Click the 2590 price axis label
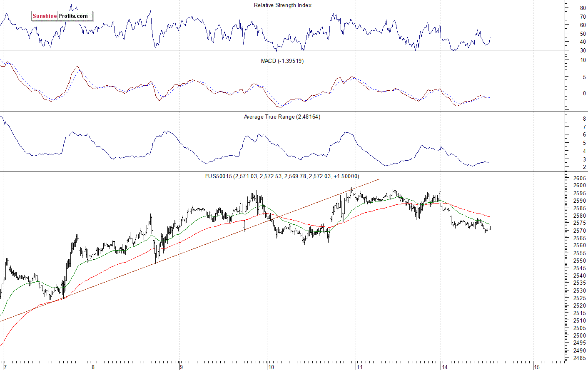This screenshot has height=370, width=588. [580, 201]
